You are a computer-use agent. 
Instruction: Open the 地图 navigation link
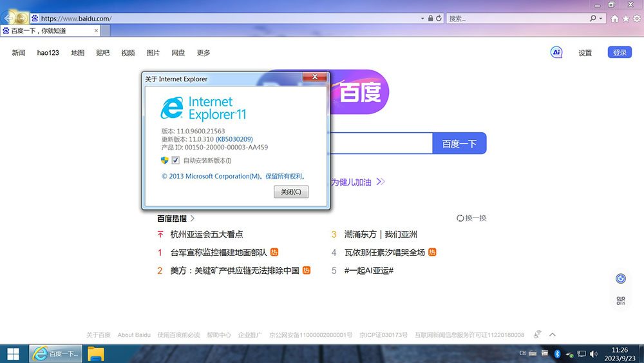[78, 53]
